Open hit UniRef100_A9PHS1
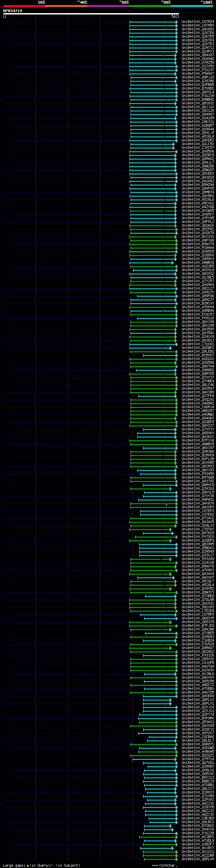 point(198,500)
